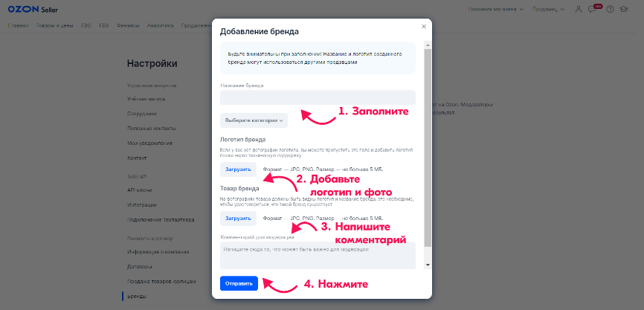The image size is (644, 310).
Task: Focus the Название бренда input field
Action: coord(318,97)
